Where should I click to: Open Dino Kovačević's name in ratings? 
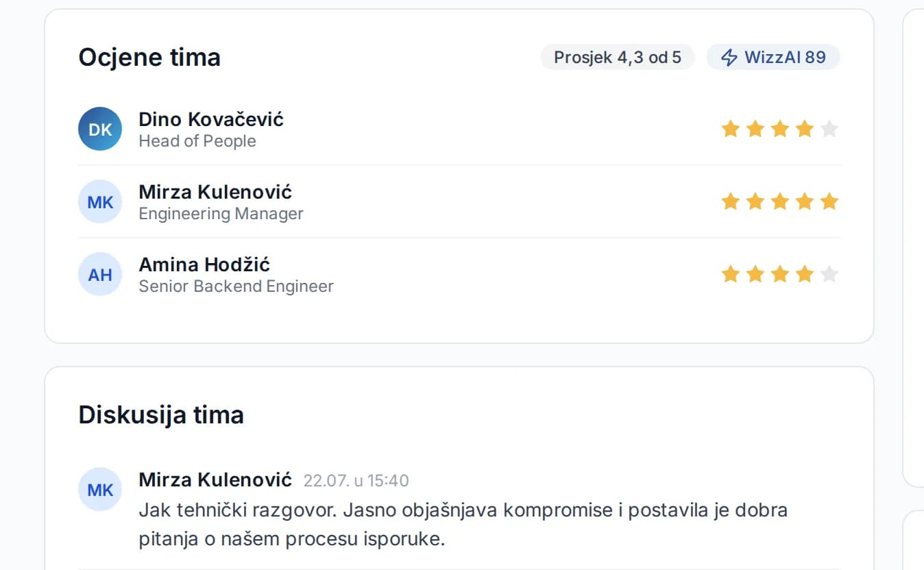pos(211,119)
